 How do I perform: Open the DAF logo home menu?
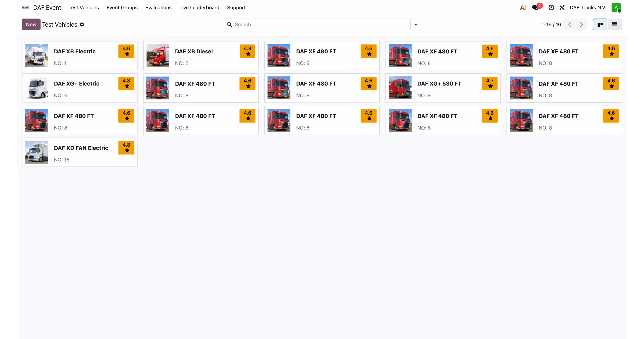click(x=25, y=8)
